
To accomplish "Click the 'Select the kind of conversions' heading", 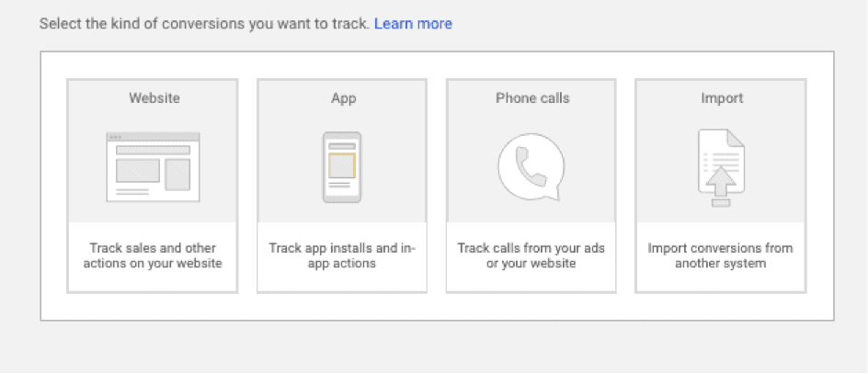I will click(x=204, y=24).
